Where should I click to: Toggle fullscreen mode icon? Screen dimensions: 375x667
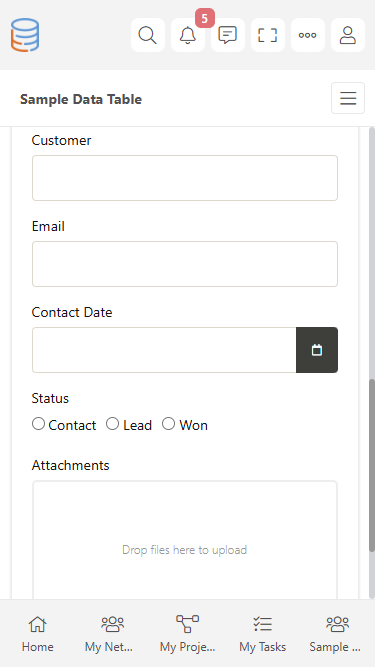[267, 35]
